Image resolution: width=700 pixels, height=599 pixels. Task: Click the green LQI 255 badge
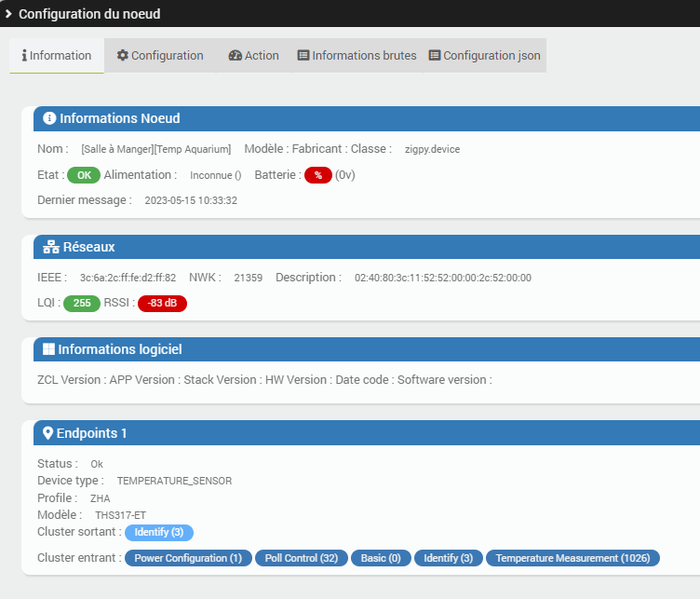pyautogui.click(x=82, y=303)
